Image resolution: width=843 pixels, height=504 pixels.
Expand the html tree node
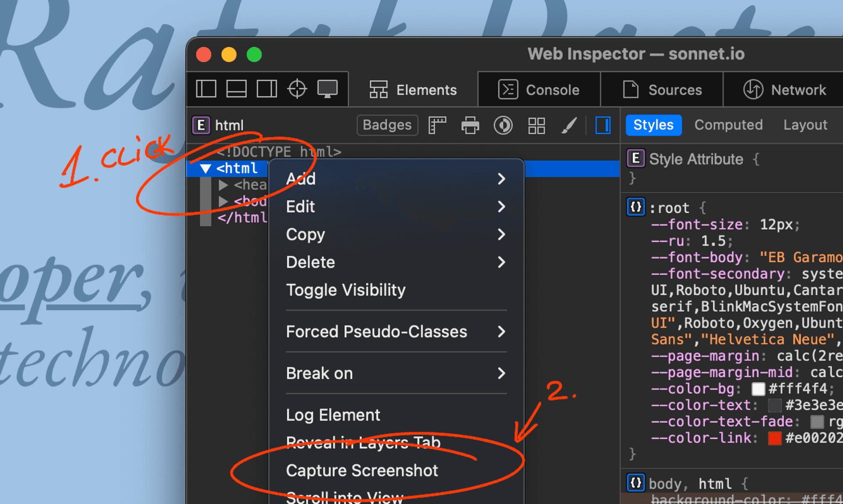(x=204, y=168)
